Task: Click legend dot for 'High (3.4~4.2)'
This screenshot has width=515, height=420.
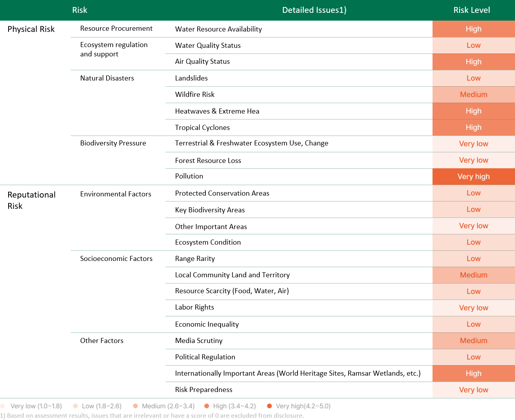Action: [x=207, y=406]
